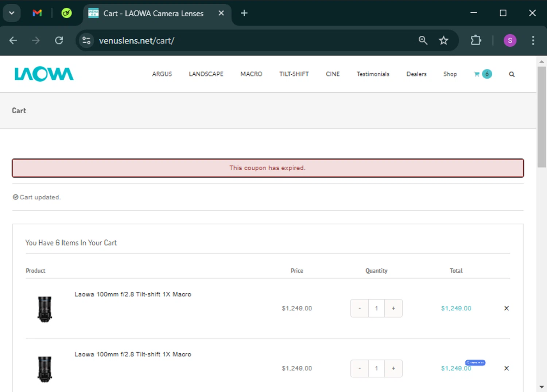
Task: Go to the Dealers page
Action: pyautogui.click(x=416, y=74)
